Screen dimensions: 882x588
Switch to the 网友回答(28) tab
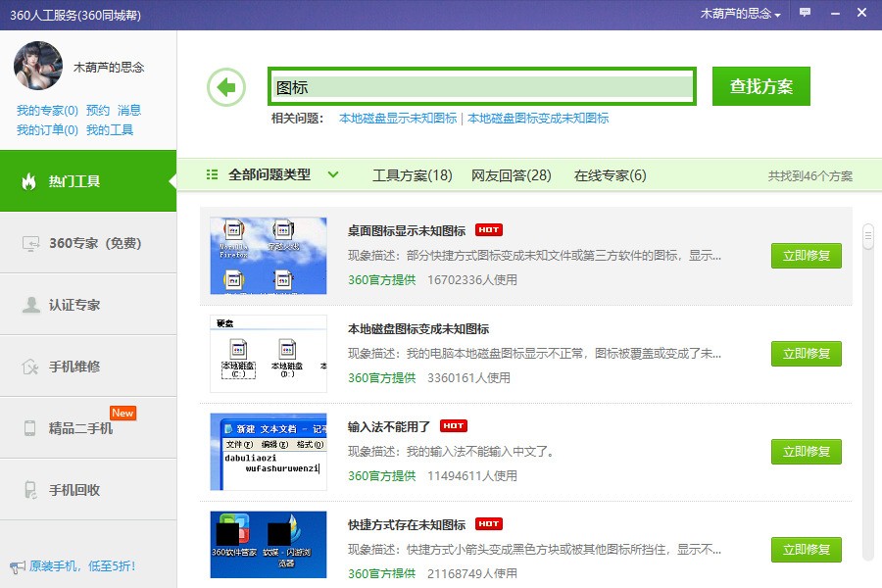pyautogui.click(x=511, y=175)
